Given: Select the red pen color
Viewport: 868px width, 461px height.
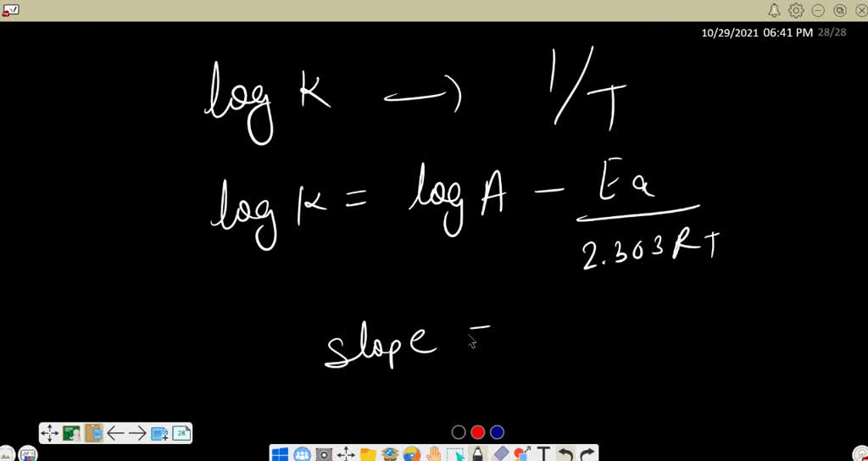Looking at the screenshot, I should 478,432.
